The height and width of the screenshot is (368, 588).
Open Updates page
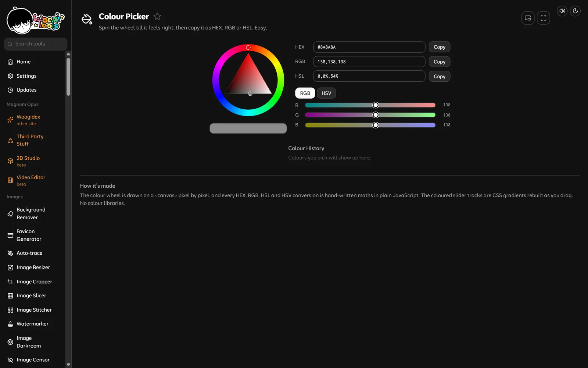click(x=26, y=90)
